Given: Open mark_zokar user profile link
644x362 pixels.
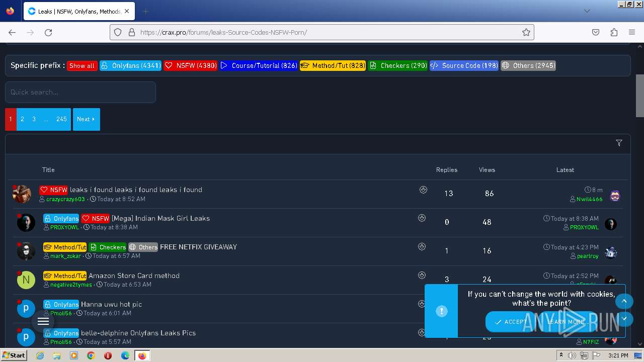Looking at the screenshot, I should 65,256.
